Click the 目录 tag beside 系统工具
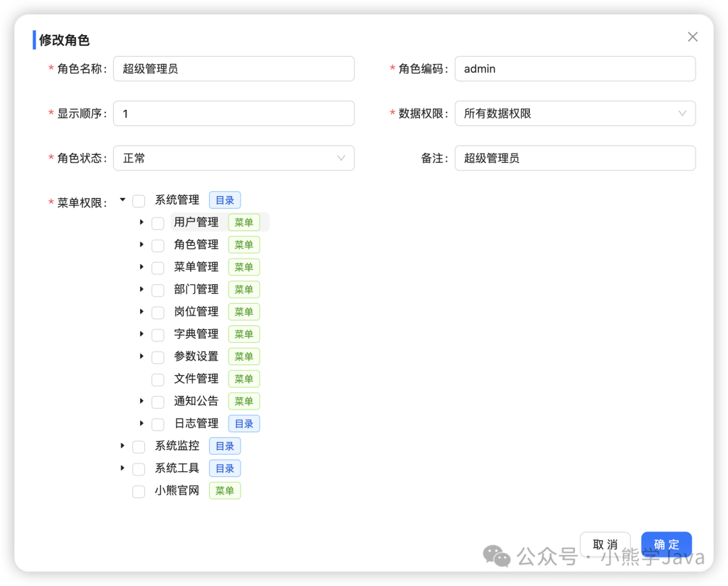Image resolution: width=728 pixels, height=586 pixels. click(224, 468)
